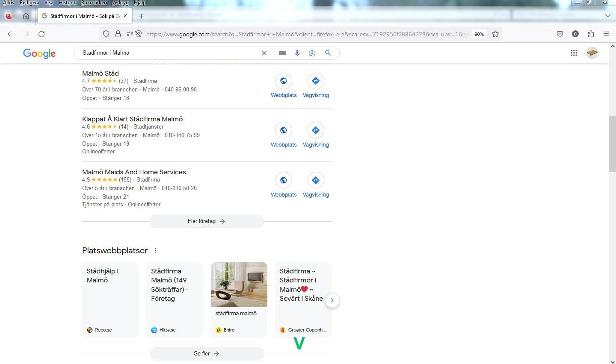Click the browser address bar URL
The height and width of the screenshot is (364, 616).
306,34
